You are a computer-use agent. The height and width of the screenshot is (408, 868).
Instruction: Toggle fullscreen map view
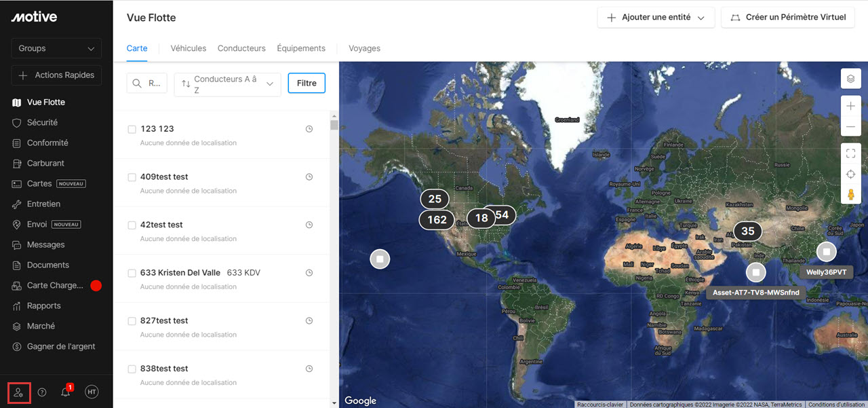pyautogui.click(x=850, y=153)
